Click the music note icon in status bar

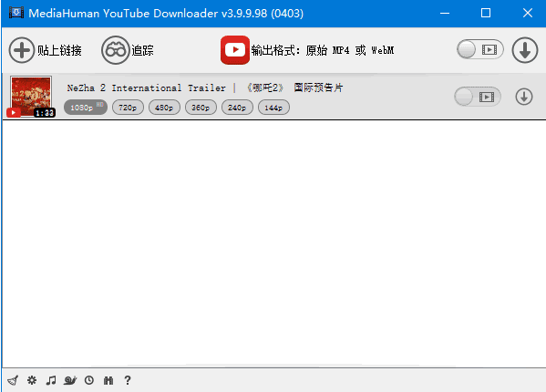click(x=51, y=380)
